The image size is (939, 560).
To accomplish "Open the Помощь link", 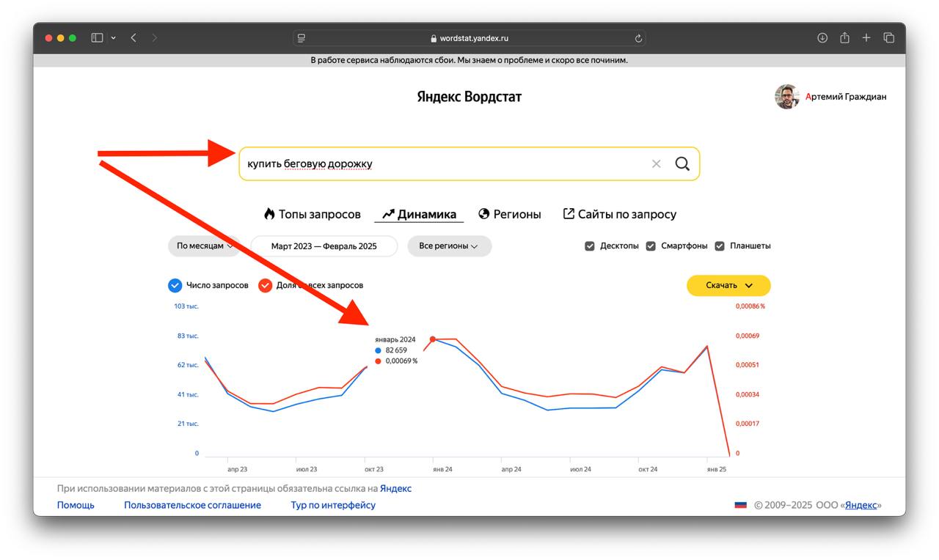I will (x=76, y=505).
